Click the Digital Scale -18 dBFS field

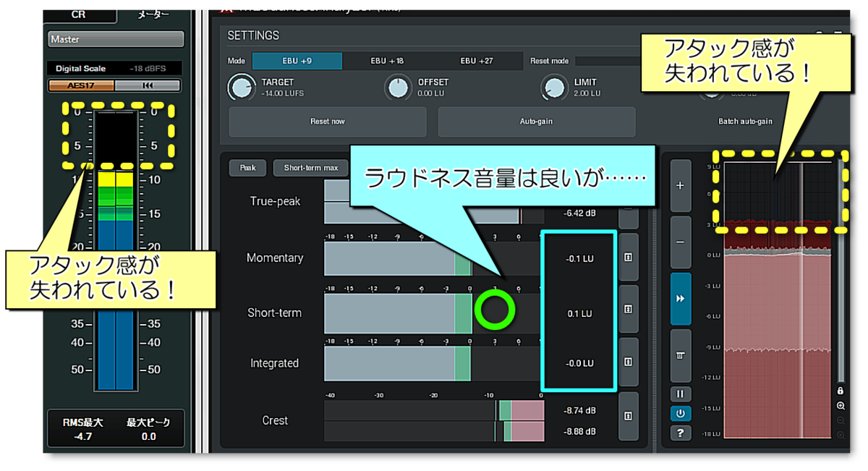114,69
